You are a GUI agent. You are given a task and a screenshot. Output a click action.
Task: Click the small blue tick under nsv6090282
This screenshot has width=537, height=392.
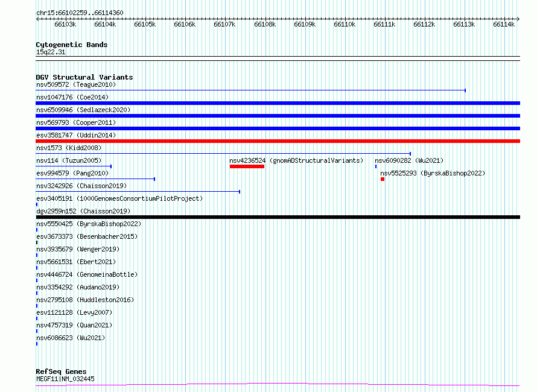coord(376,166)
